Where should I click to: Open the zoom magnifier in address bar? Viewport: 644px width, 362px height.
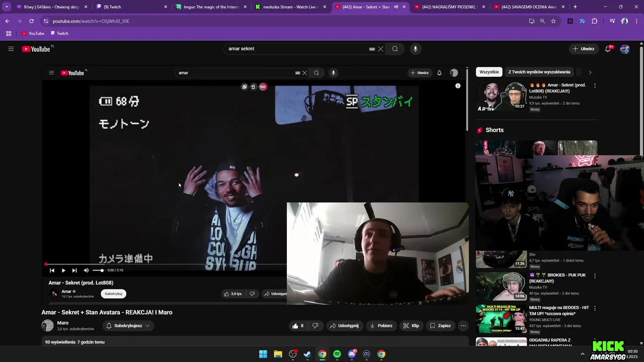542,21
